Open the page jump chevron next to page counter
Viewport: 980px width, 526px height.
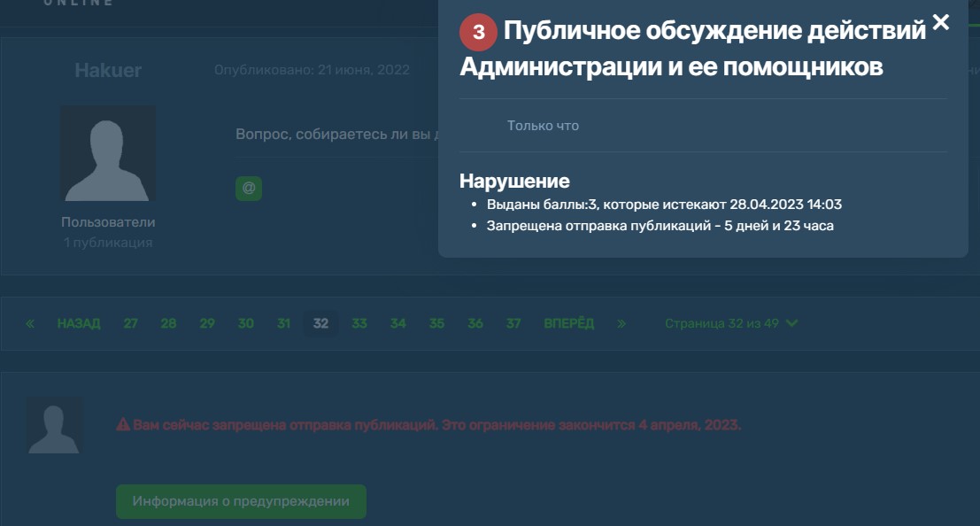click(x=791, y=323)
